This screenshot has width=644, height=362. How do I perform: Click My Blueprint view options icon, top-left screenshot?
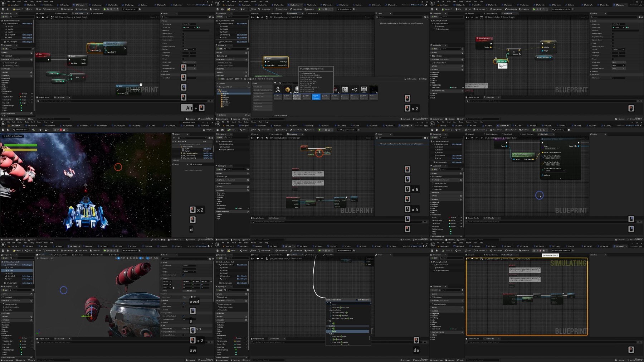coord(33,49)
